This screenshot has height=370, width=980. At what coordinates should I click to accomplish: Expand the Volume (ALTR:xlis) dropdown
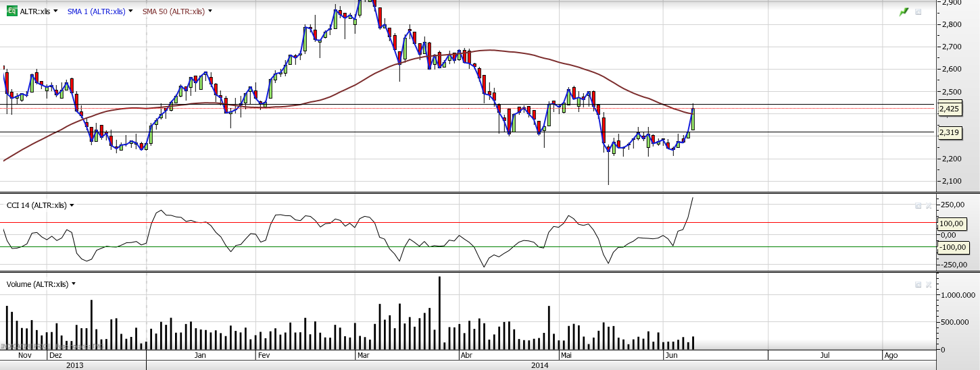pyautogui.click(x=74, y=284)
